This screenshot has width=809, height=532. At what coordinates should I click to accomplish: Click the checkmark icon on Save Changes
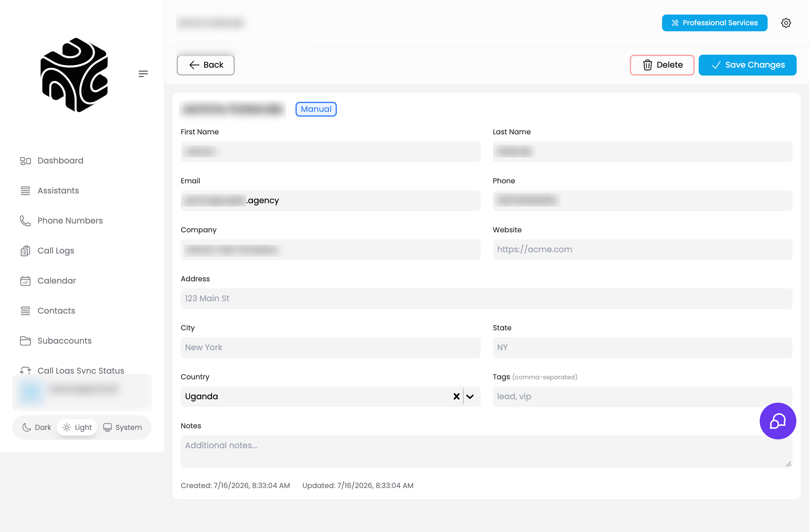716,65
